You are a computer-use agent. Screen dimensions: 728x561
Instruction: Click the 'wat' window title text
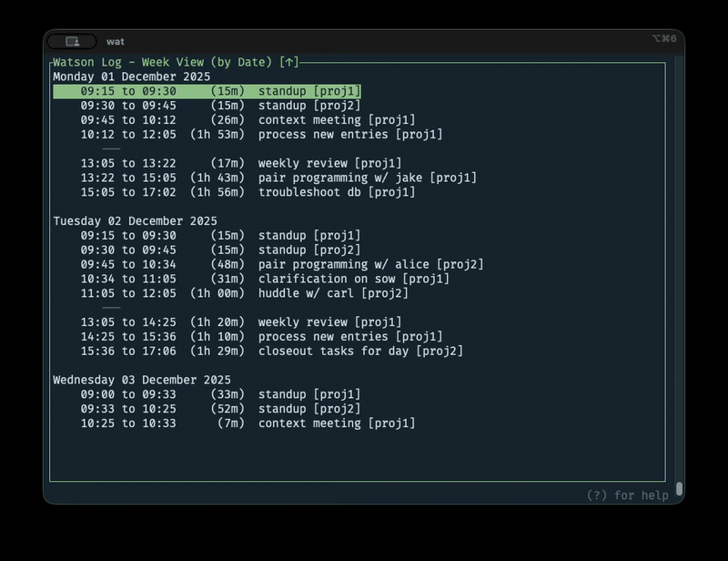pyautogui.click(x=116, y=41)
